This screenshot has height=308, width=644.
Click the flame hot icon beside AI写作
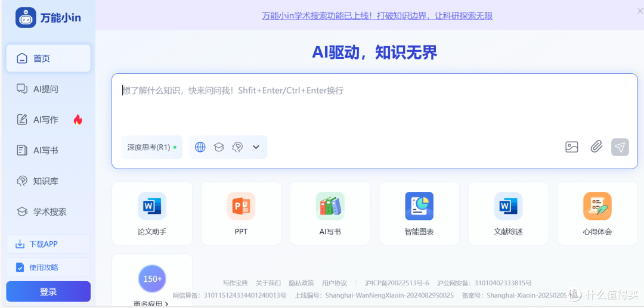coord(78,120)
